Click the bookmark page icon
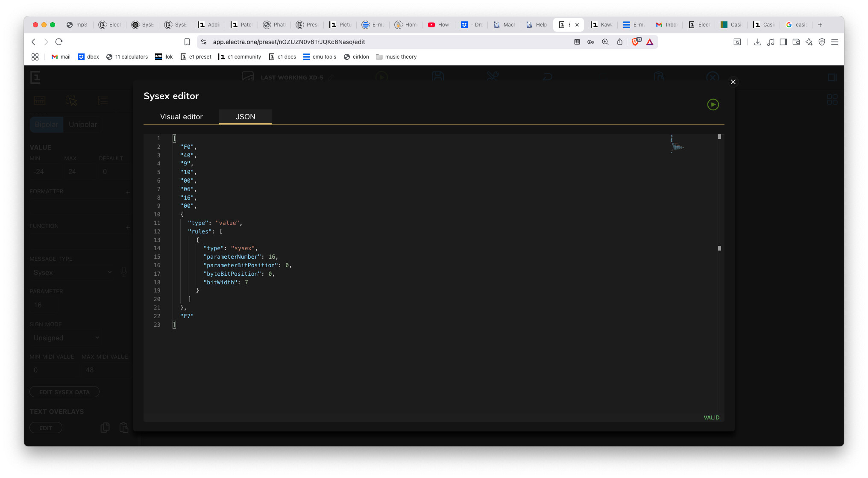Image resolution: width=868 pixels, height=478 pixels. pyautogui.click(x=187, y=42)
